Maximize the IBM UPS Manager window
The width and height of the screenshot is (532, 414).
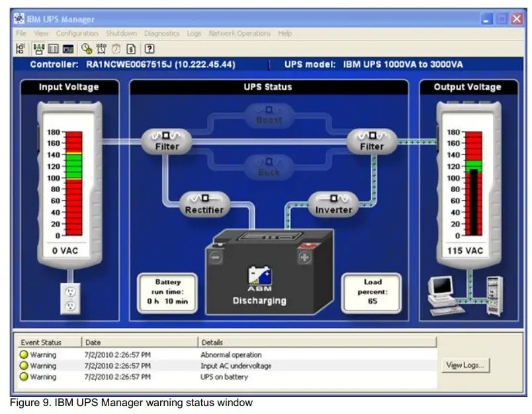[x=502, y=19]
